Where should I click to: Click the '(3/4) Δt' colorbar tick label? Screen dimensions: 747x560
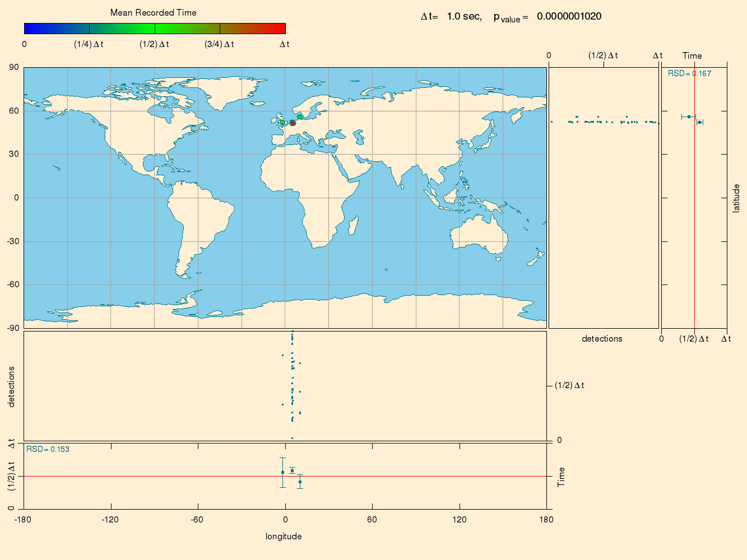click(219, 44)
